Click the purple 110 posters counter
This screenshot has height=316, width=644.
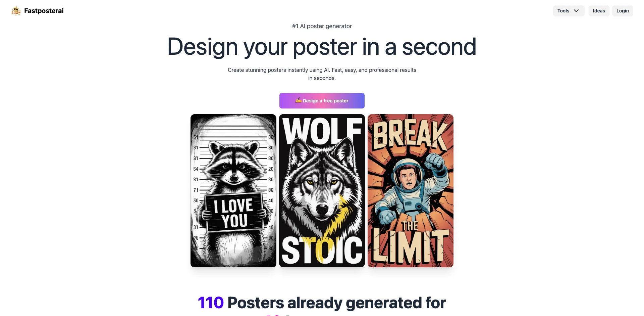tap(211, 302)
